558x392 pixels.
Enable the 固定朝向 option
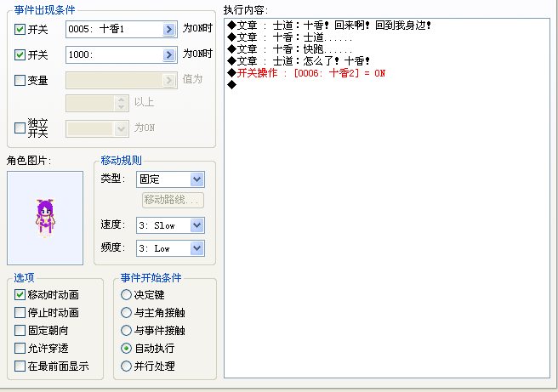[x=20, y=330]
